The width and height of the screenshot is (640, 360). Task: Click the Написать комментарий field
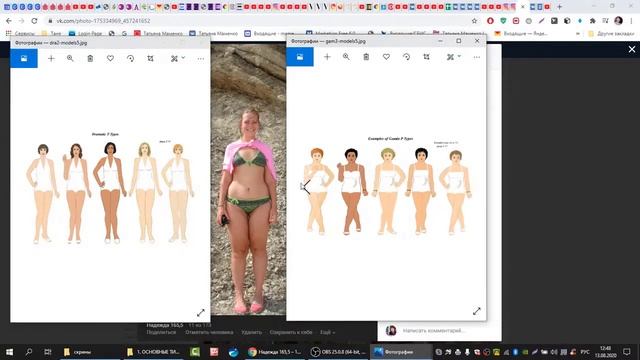[433, 331]
